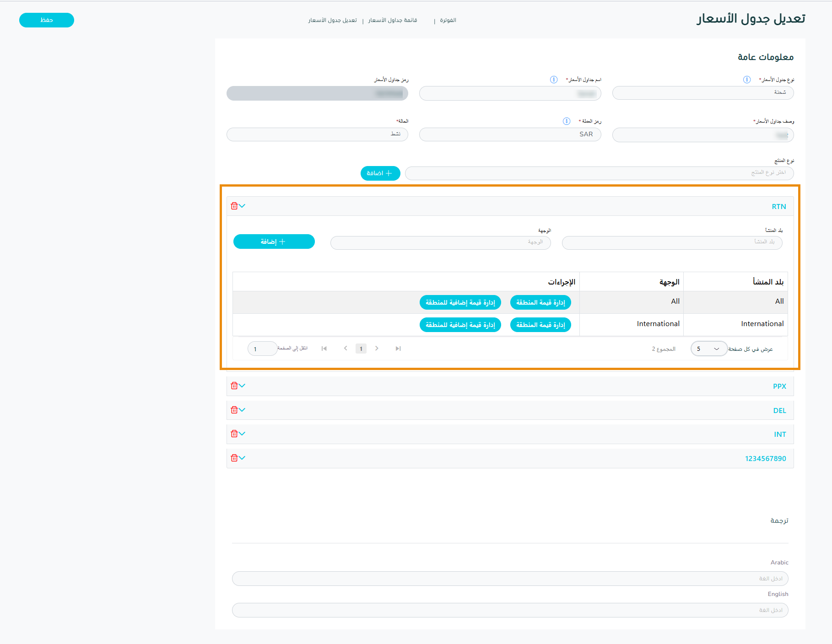
Task: Go to قائمة جداول الأسعار breadcrumb
Action: point(392,20)
